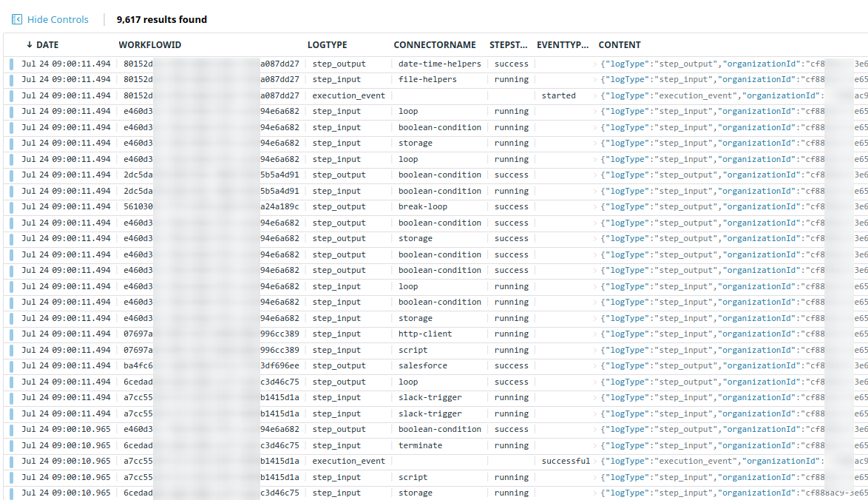Expand content chevron on started execution_event row
The image size is (868, 500).
(x=597, y=96)
